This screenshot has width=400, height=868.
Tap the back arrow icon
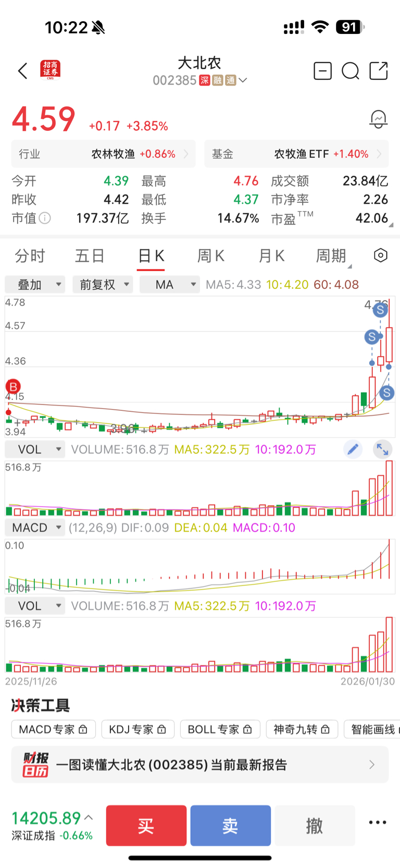[22, 71]
